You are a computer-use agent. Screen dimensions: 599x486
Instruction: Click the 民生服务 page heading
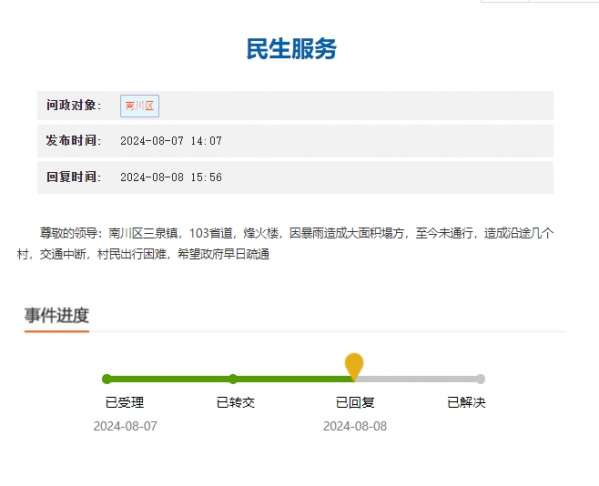point(291,49)
